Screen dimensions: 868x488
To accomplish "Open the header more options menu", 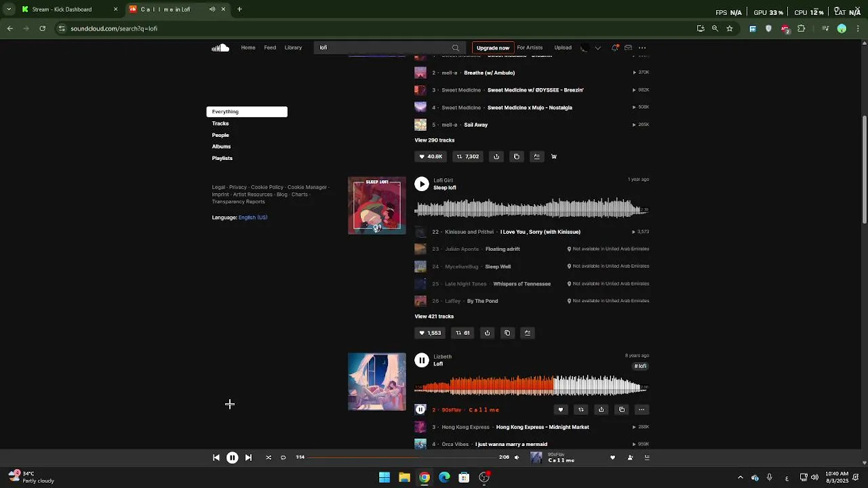I will (642, 47).
